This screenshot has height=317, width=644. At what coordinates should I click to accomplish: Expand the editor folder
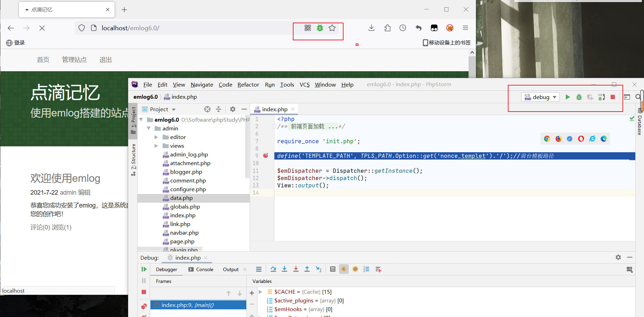pyautogui.click(x=156, y=137)
